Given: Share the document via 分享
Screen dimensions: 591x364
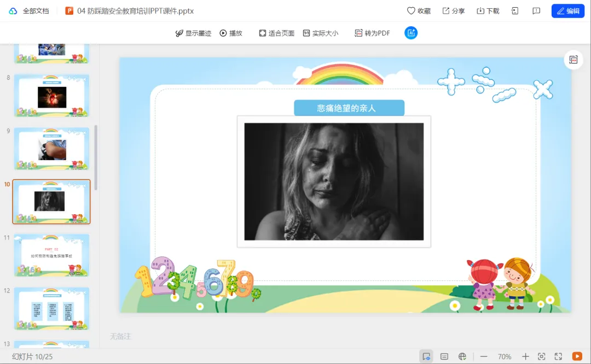Looking at the screenshot, I should pos(454,11).
